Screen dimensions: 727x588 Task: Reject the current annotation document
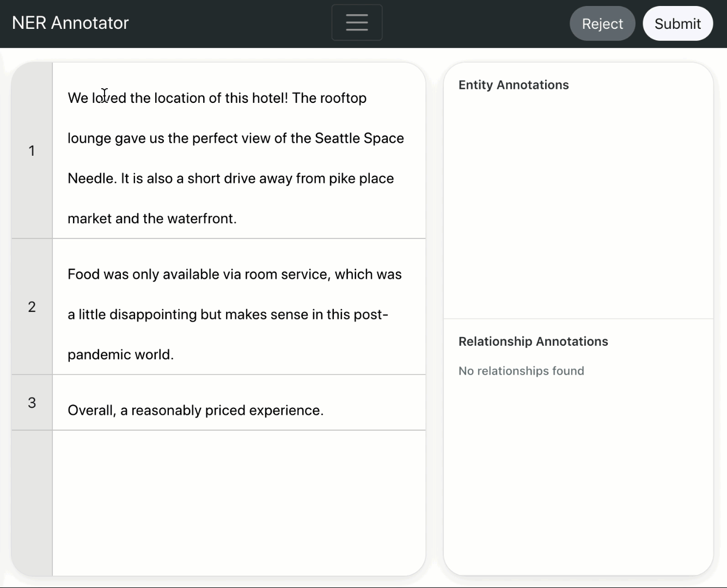pos(602,23)
